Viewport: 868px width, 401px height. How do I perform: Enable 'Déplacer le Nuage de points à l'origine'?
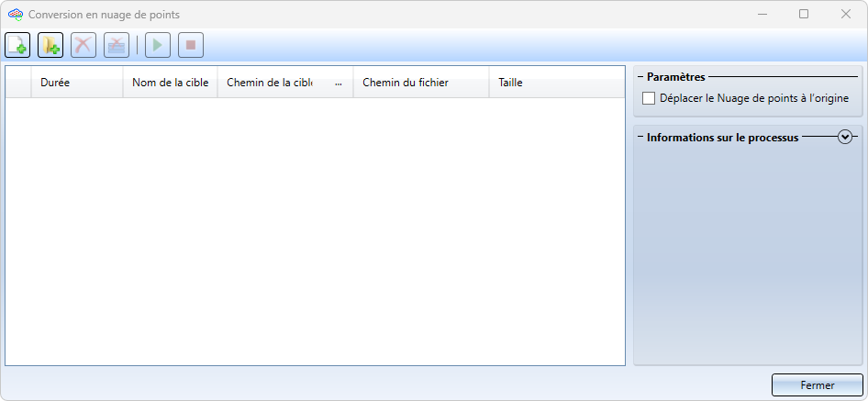[x=650, y=98]
